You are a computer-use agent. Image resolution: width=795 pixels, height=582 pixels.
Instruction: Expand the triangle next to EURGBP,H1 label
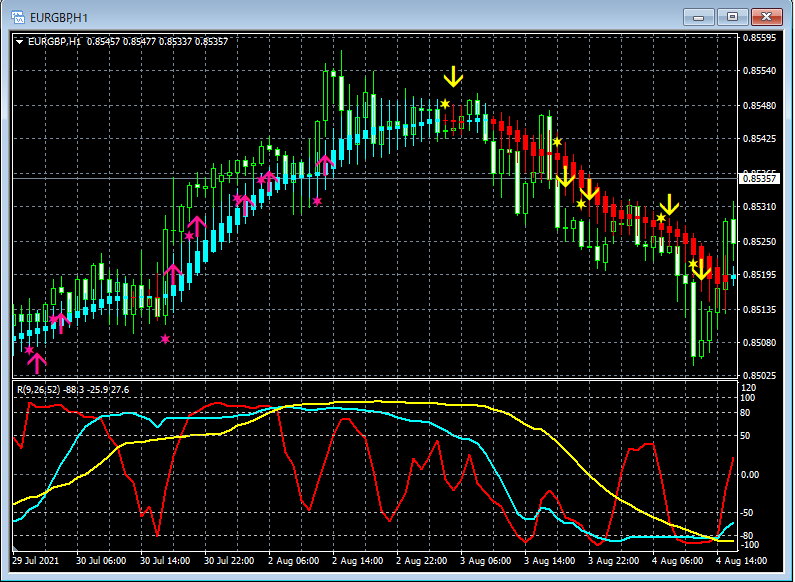tap(20, 41)
